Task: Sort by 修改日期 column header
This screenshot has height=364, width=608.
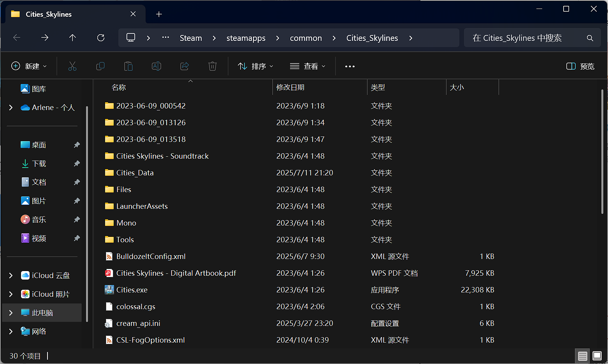Action: (x=320, y=87)
